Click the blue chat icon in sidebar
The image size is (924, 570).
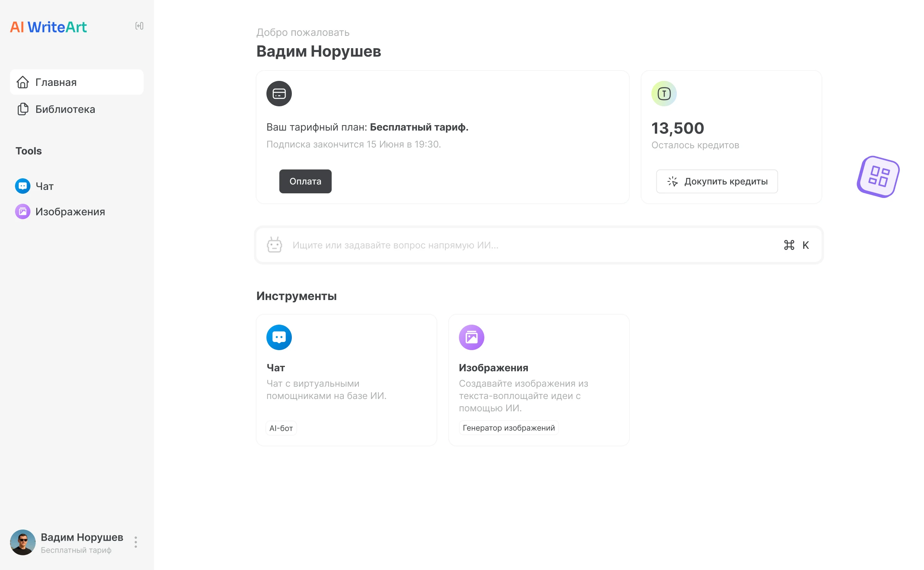(x=23, y=186)
